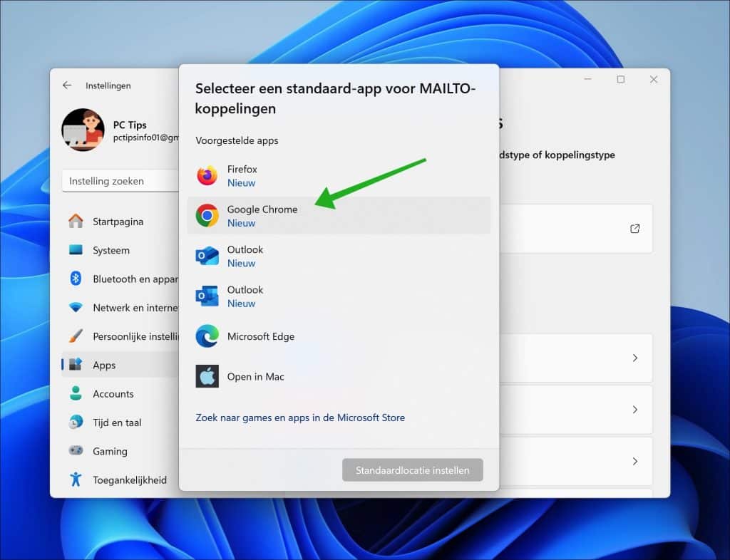Open Bluetooth en apparaten section
The width and height of the screenshot is (730, 560).
coord(135,279)
